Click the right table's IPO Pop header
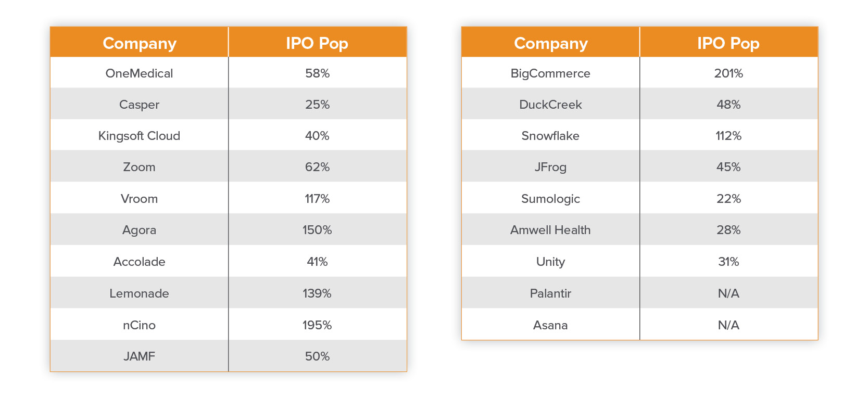 728,43
